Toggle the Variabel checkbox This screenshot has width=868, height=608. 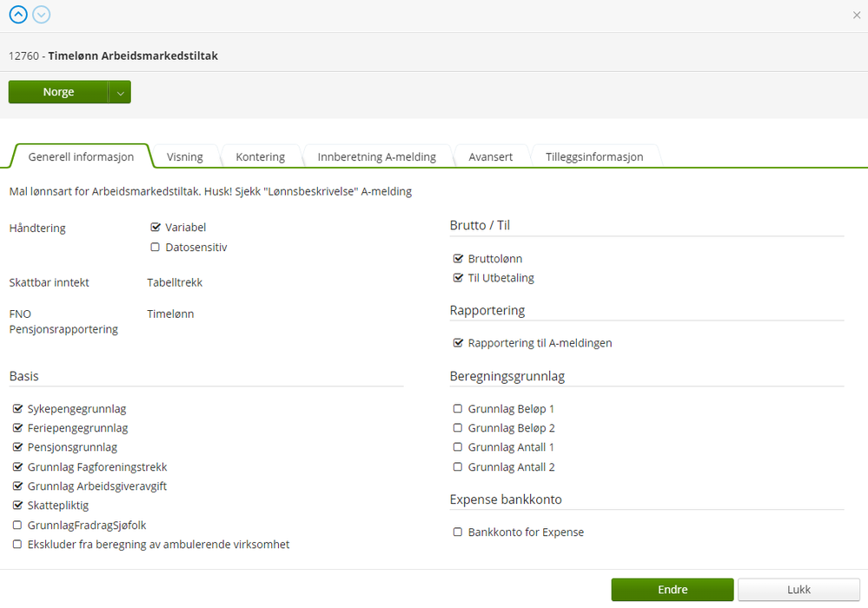click(x=156, y=228)
